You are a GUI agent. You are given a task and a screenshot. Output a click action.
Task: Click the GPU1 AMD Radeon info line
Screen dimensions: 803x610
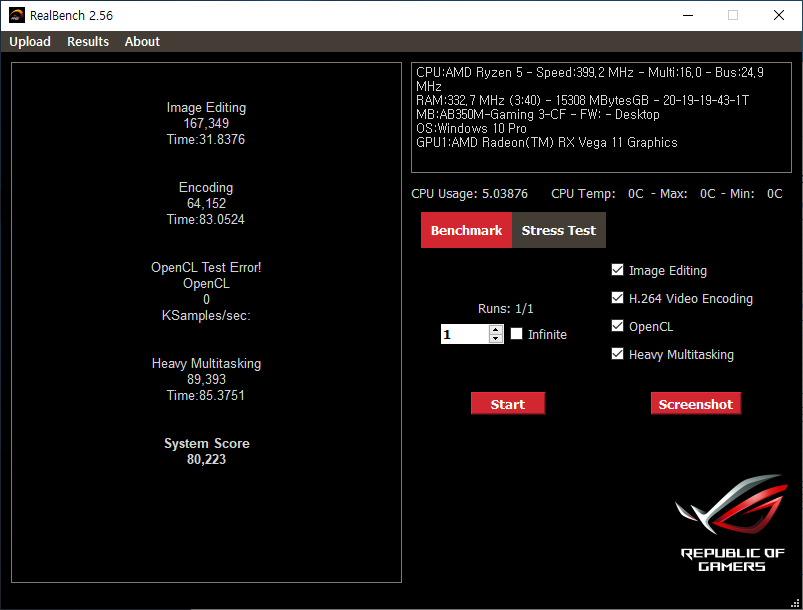pyautogui.click(x=547, y=142)
